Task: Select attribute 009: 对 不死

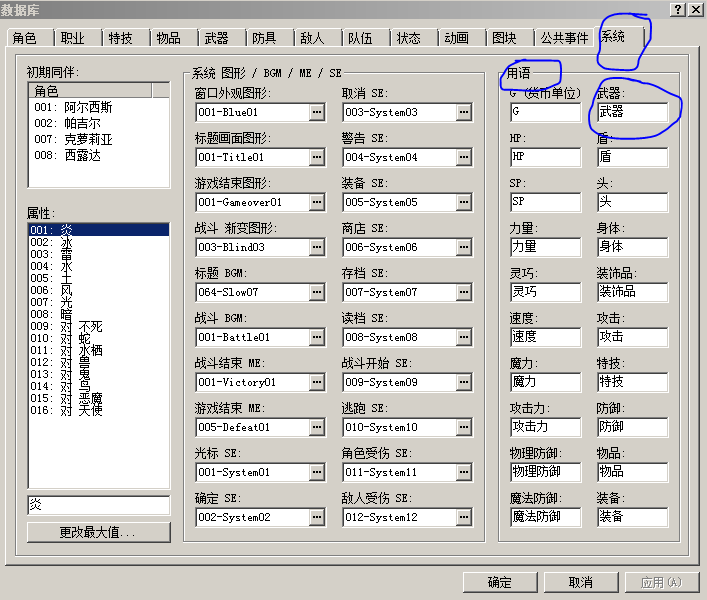Action: tap(99, 326)
